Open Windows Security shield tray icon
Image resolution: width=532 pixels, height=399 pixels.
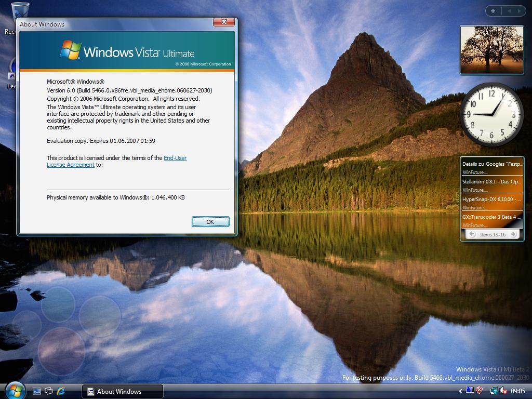click(480, 391)
